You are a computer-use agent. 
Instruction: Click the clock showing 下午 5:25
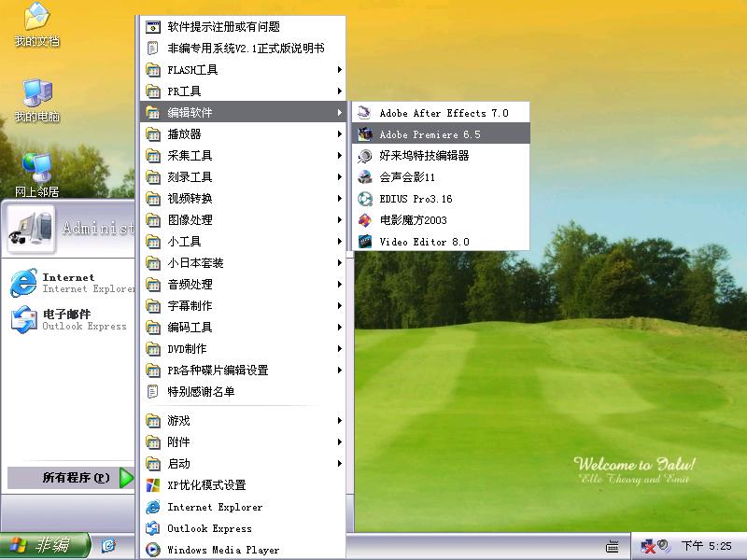point(706,546)
